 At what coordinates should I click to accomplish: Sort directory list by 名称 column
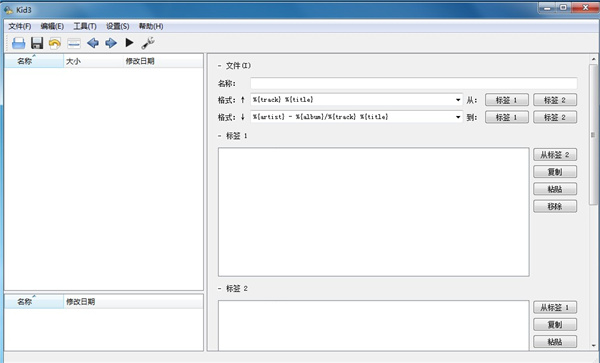[34, 302]
